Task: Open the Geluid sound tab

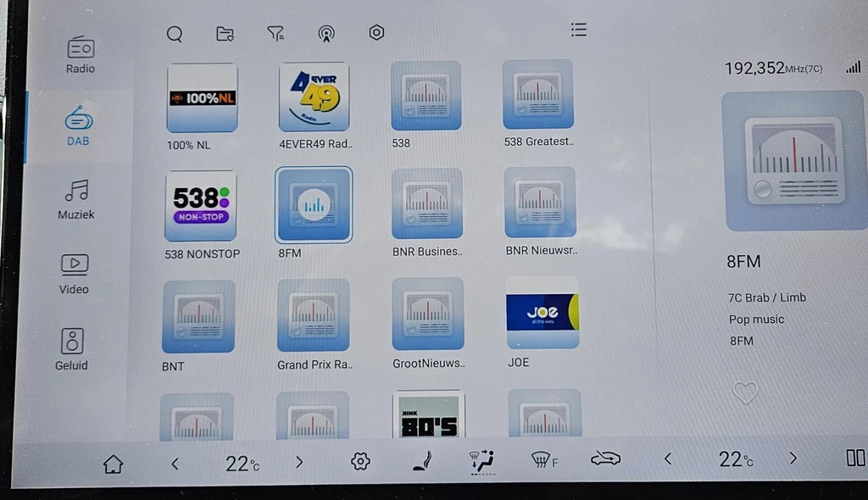Action: click(72, 349)
